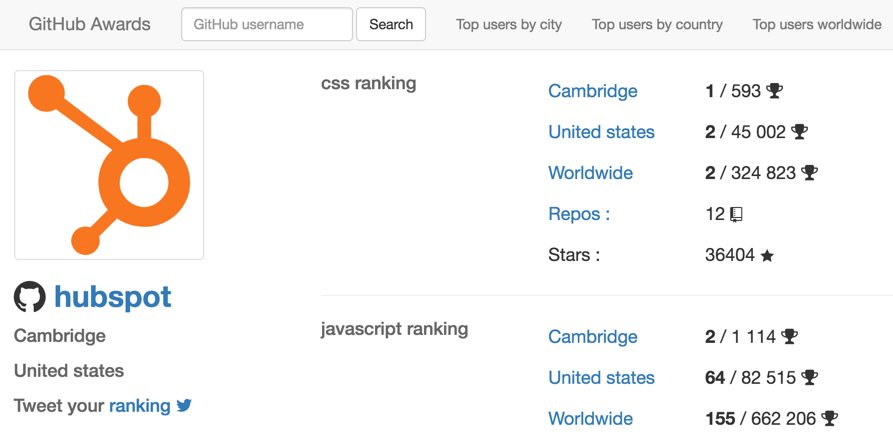Open Top users worldwide
Viewport: 893px width, 441px height.
[817, 24]
